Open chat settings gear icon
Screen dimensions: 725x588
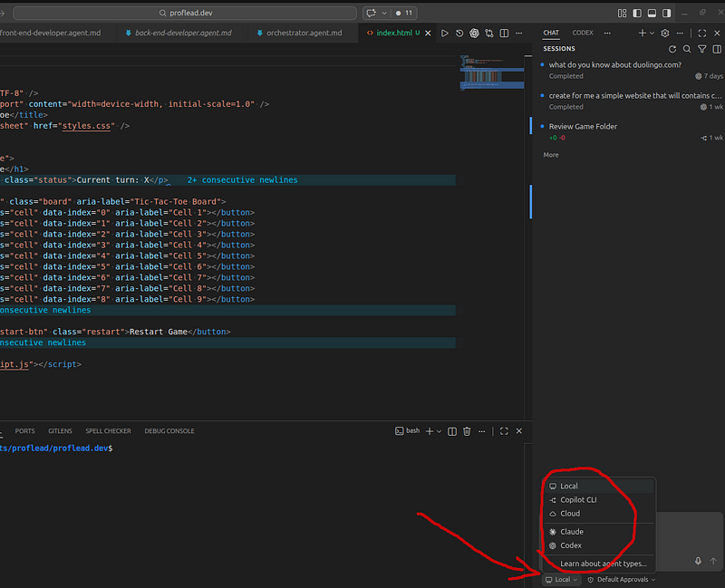click(x=665, y=34)
